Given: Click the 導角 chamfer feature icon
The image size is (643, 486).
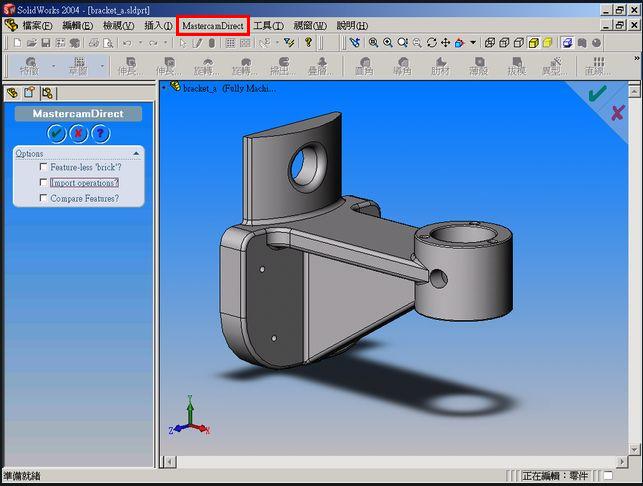Looking at the screenshot, I should point(402,66).
